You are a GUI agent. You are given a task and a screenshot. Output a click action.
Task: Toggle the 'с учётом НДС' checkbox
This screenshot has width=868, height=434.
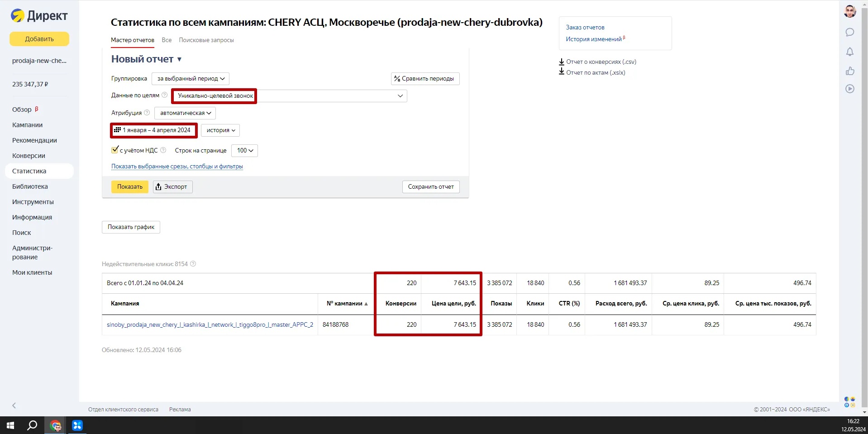(115, 150)
